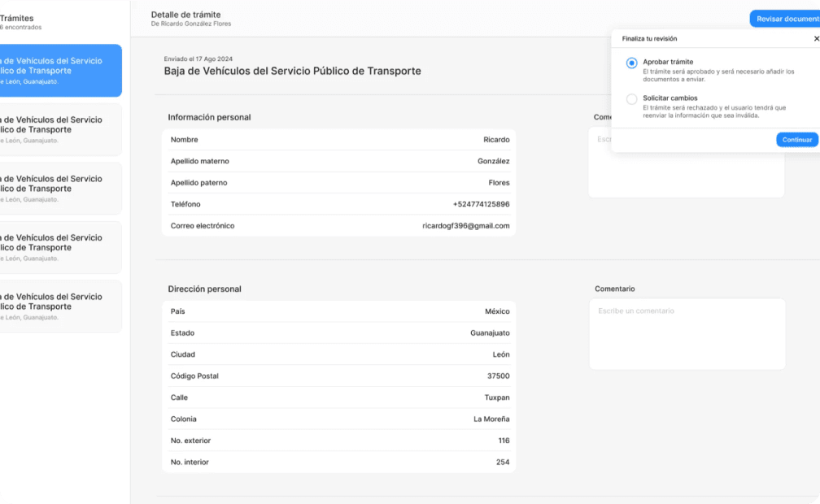Click the Nombre row in Información personal
This screenshot has width=820, height=504.
click(x=339, y=140)
